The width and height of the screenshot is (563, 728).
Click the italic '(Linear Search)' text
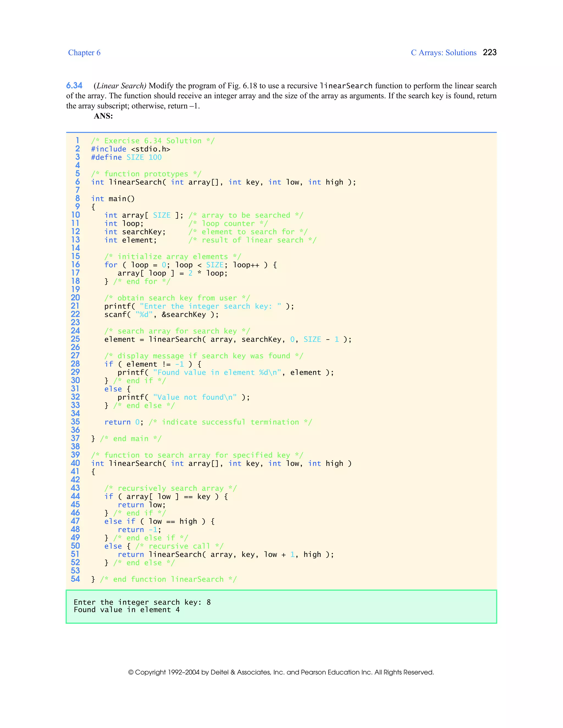120,86
